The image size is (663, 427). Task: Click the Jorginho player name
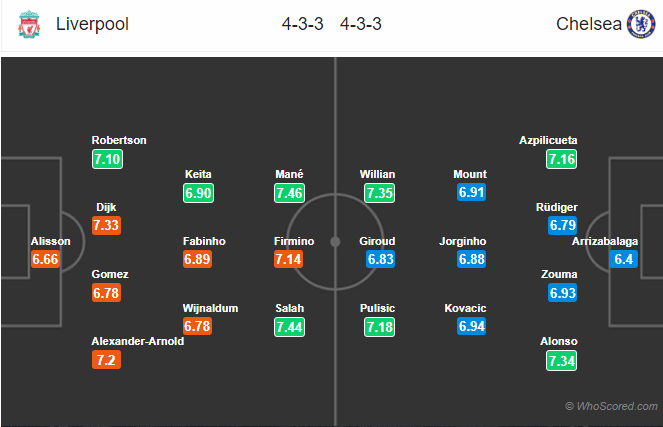pos(463,241)
